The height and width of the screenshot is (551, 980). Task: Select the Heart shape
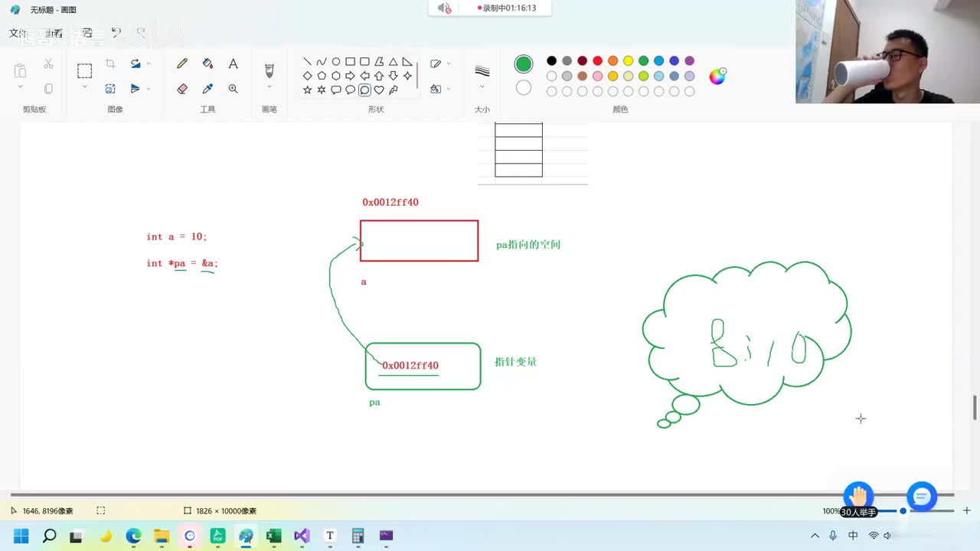379,90
